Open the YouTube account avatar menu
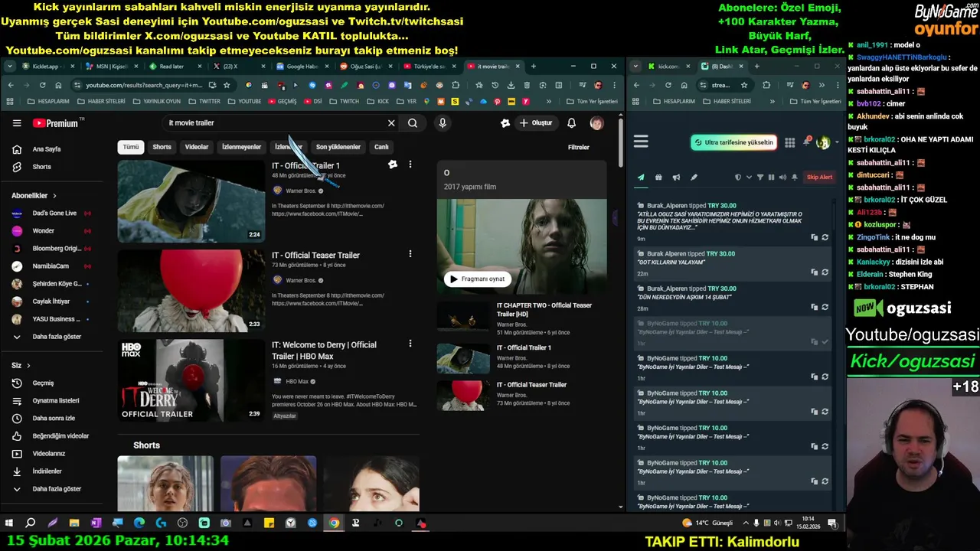 pyautogui.click(x=596, y=122)
